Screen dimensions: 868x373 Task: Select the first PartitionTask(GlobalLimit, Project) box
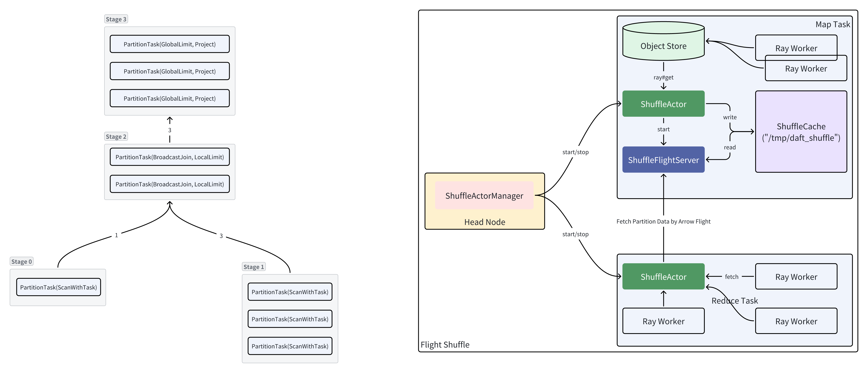170,44
